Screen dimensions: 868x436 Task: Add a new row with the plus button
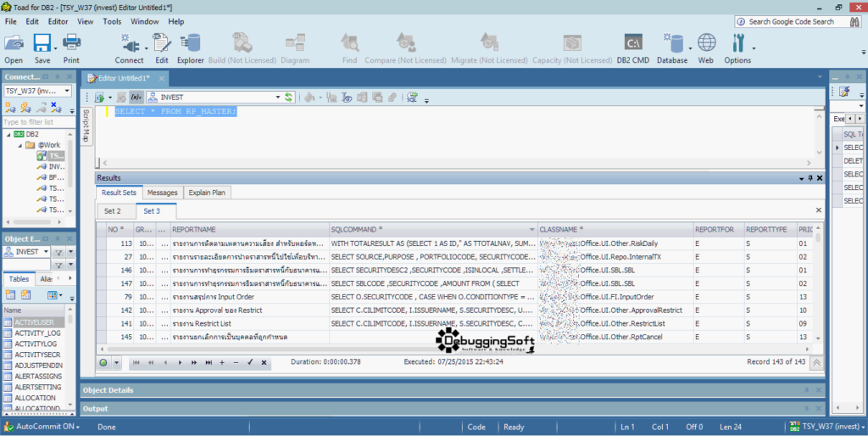[222, 362]
